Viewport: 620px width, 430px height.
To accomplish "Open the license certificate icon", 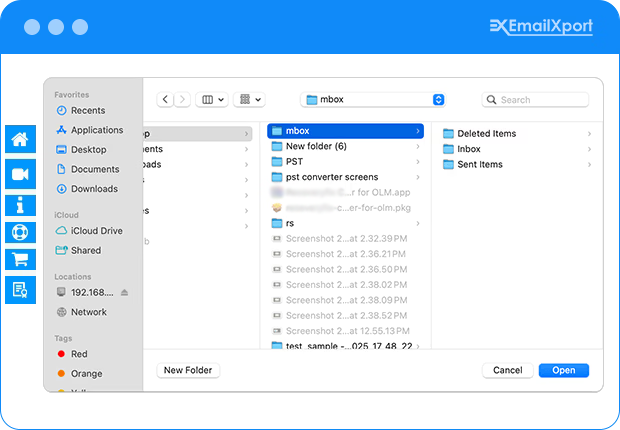I will (x=20, y=290).
